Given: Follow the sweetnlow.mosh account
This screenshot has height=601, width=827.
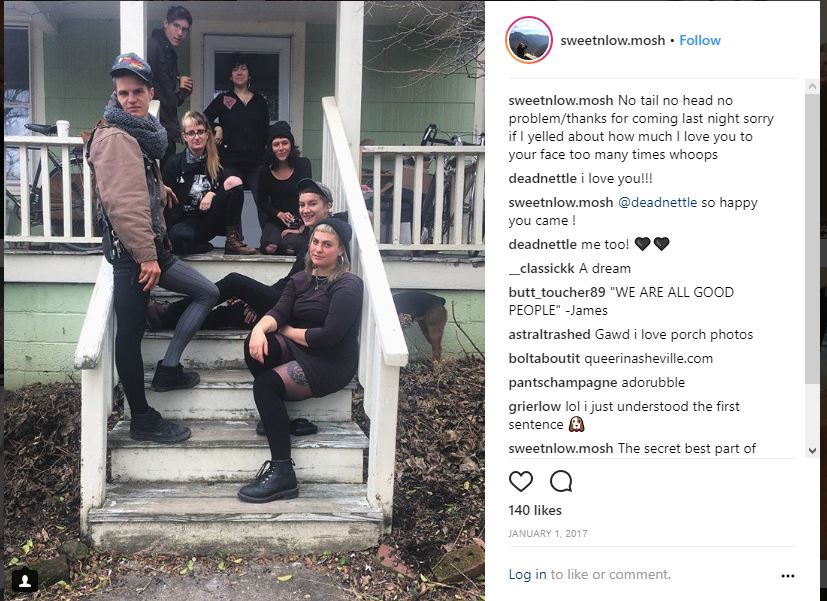Looking at the screenshot, I should 699,41.
